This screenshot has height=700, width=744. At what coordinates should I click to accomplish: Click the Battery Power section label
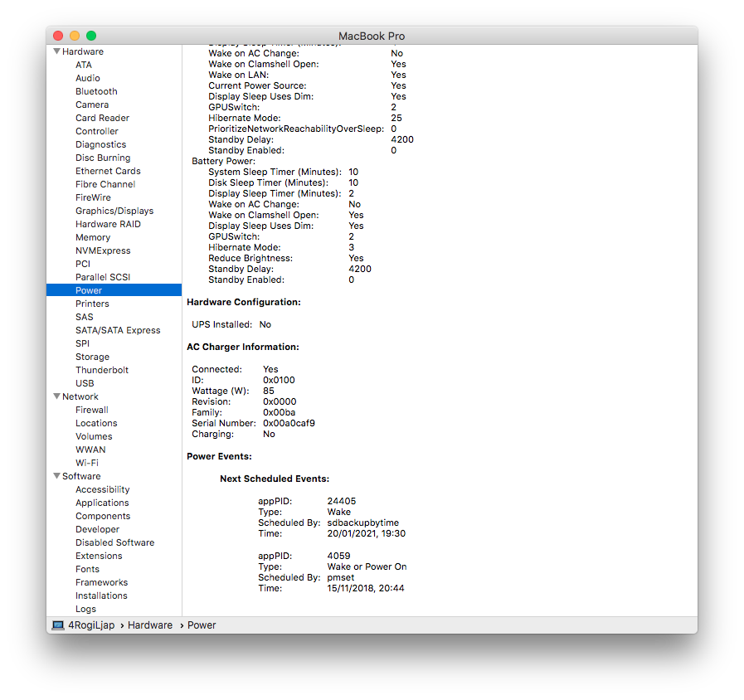(x=223, y=162)
